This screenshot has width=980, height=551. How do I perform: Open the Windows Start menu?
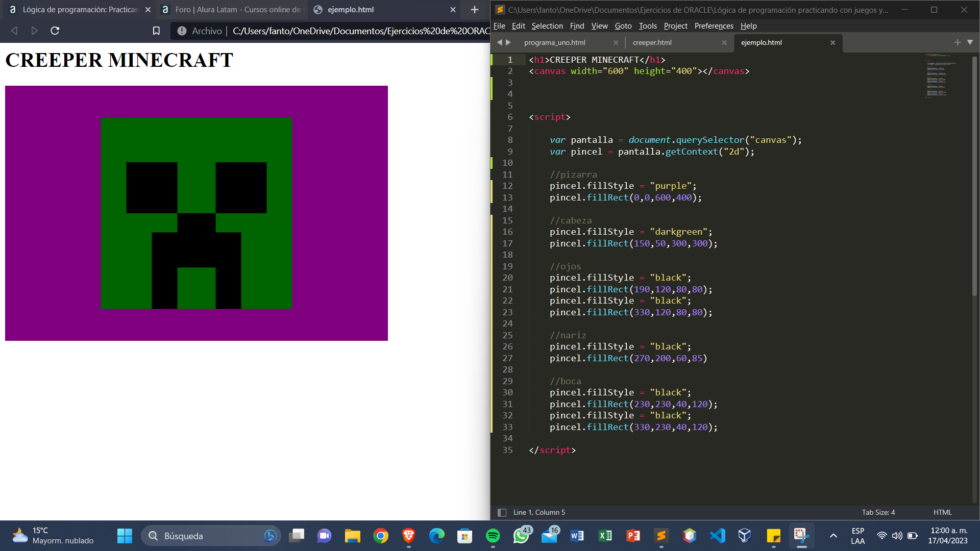pyautogui.click(x=125, y=536)
